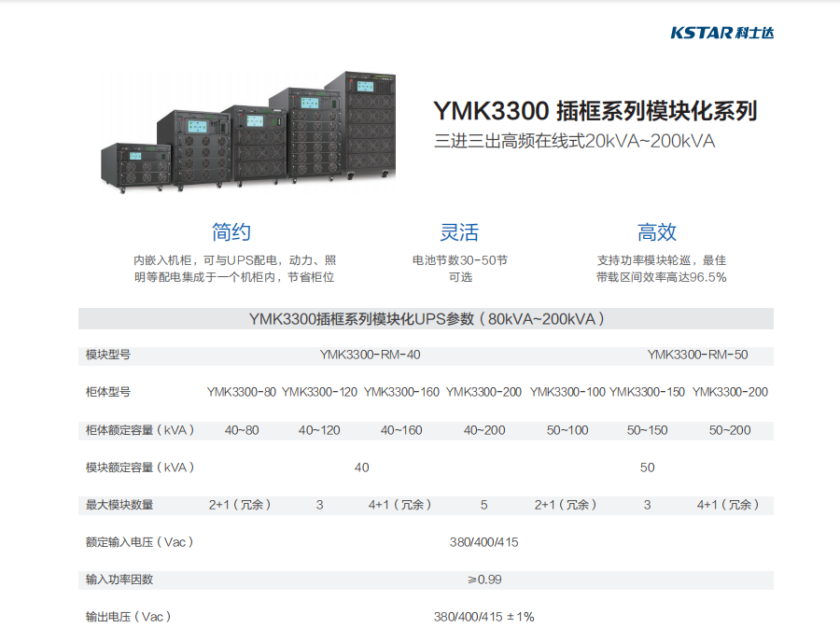Select the cell YMK3300-RM-40
840x628 pixels.
pyautogui.click(x=371, y=355)
